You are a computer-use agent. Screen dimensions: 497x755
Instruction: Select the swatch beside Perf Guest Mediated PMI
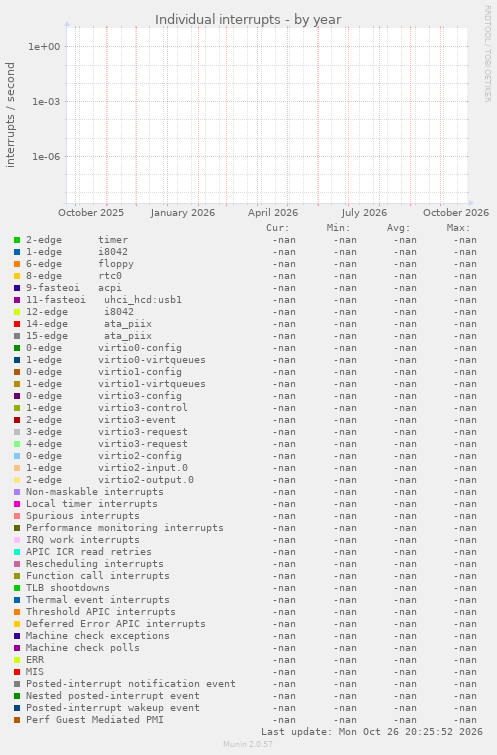tap(17, 720)
